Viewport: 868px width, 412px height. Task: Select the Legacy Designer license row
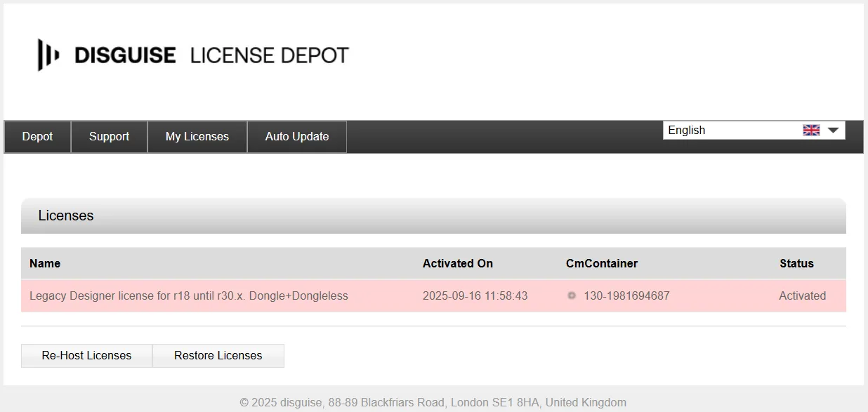point(188,295)
